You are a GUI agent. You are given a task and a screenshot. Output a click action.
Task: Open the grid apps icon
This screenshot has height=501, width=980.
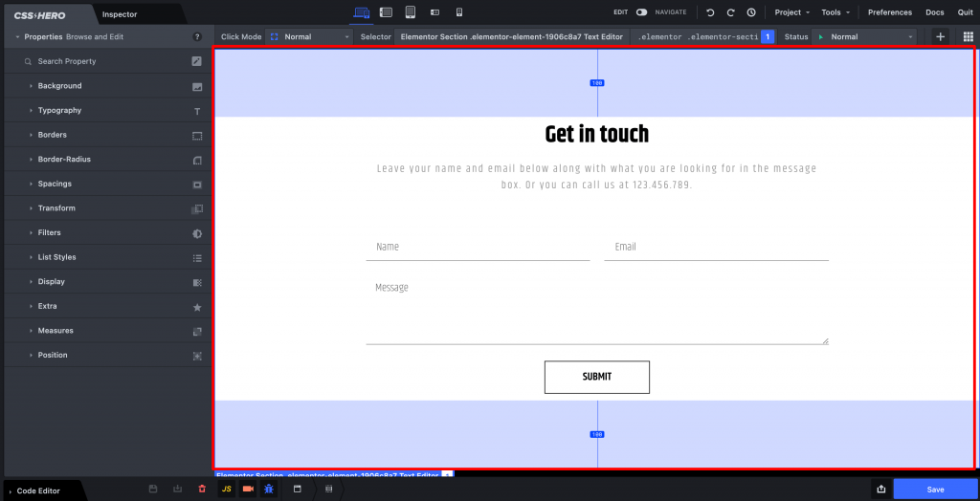coord(969,37)
